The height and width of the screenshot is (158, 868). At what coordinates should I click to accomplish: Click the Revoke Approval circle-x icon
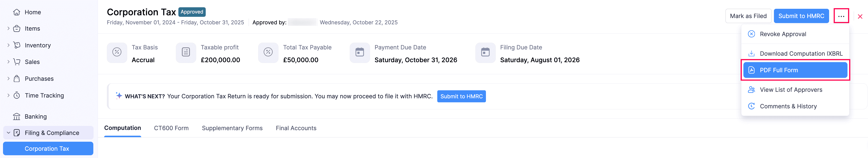click(751, 34)
